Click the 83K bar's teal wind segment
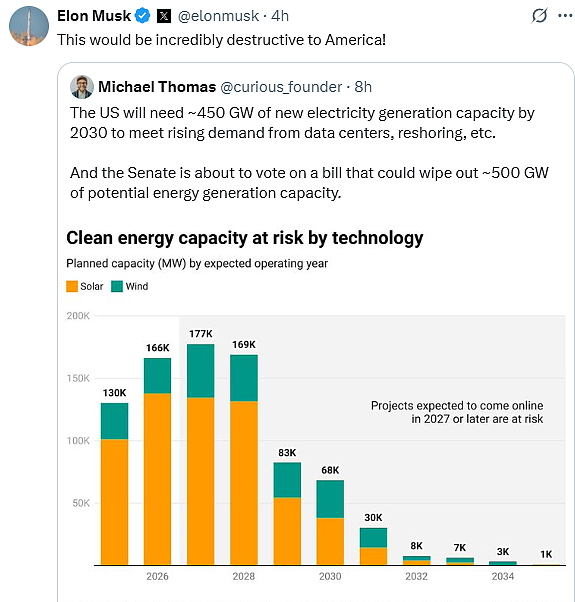This screenshot has width=575, height=602. 287,480
